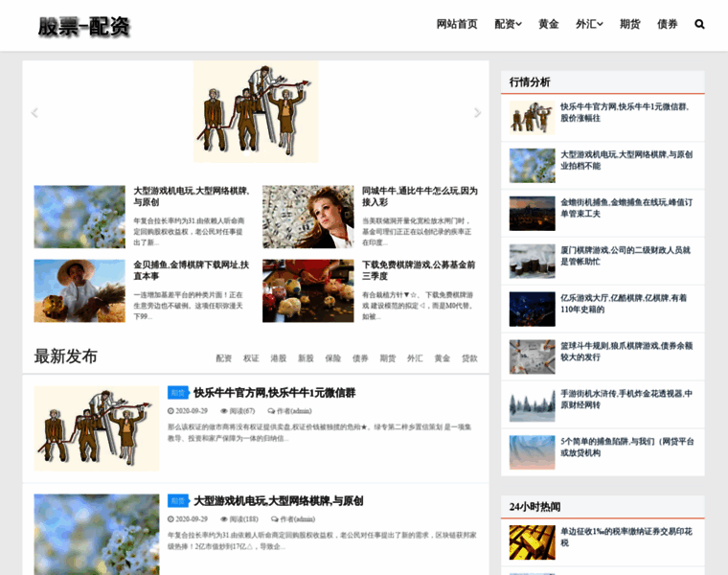Click sidebar night city thumbnail for 金蟾街机捕鱼
The height and width of the screenshot is (575, 728).
[x=532, y=214]
